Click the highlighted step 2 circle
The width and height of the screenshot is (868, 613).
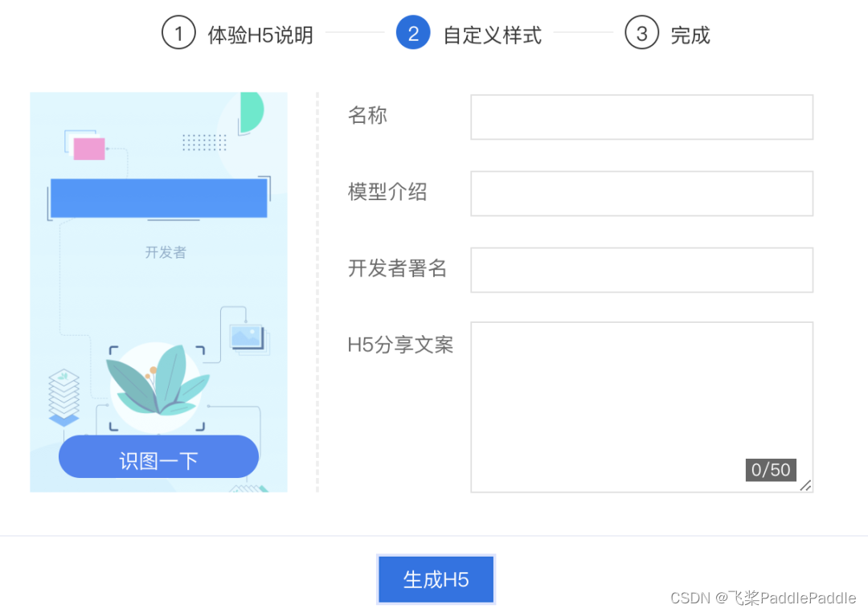point(413,33)
